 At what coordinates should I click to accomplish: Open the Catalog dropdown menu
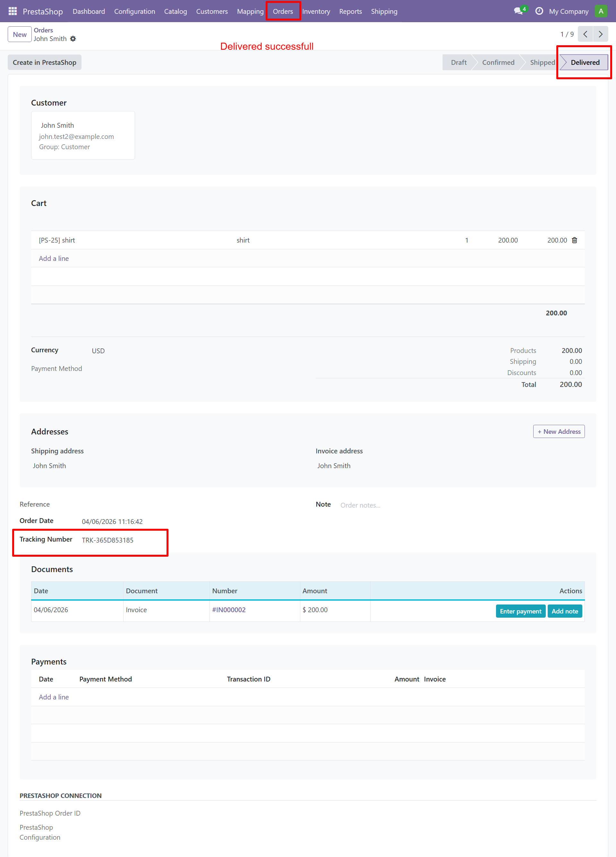click(x=175, y=11)
